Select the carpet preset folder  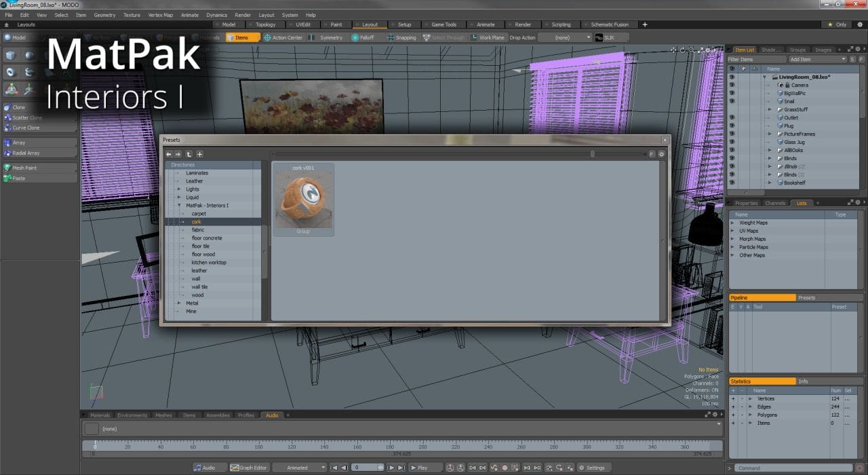point(198,214)
